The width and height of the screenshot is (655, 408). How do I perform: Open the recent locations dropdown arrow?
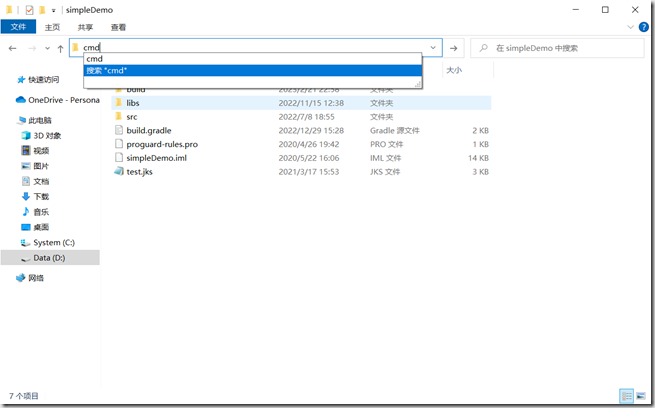46,48
